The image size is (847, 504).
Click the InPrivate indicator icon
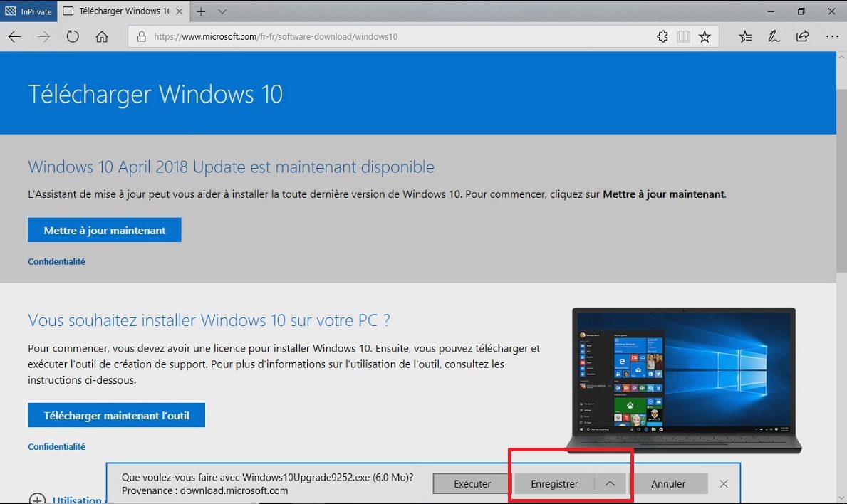click(28, 11)
